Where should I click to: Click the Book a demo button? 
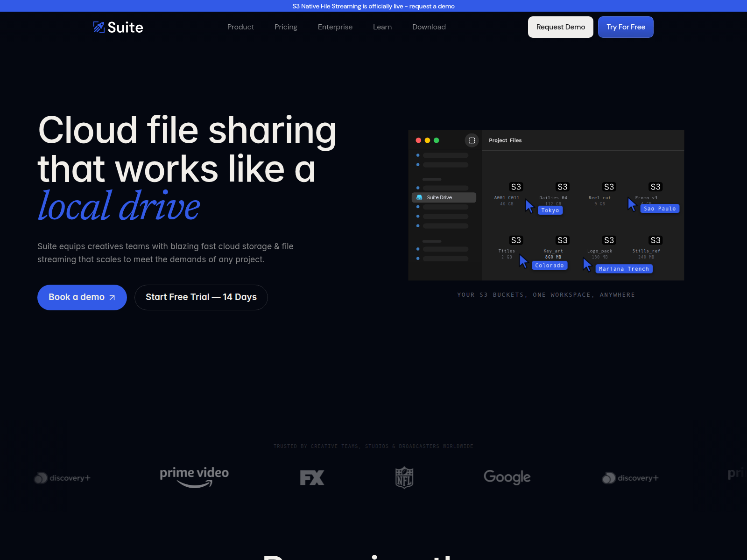coord(82,297)
